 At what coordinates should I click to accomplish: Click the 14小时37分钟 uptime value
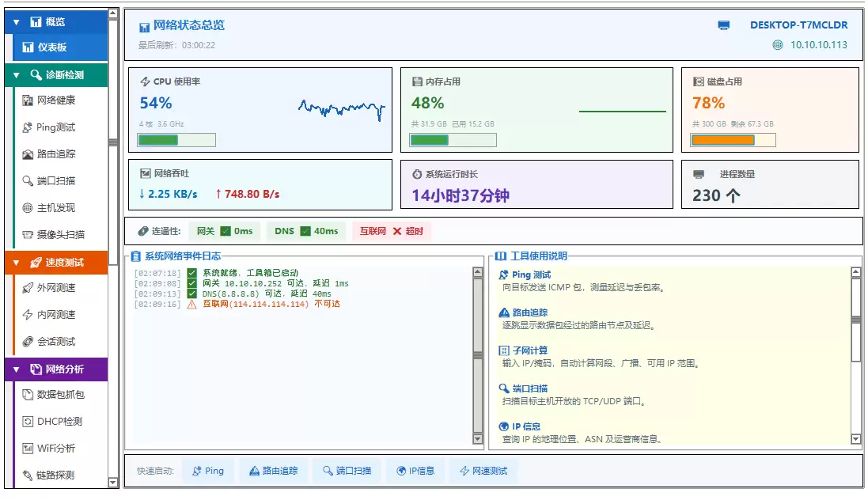[461, 195]
